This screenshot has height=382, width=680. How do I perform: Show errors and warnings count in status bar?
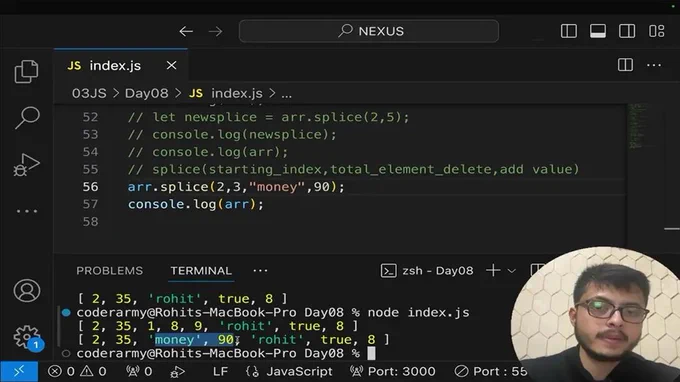(77, 372)
